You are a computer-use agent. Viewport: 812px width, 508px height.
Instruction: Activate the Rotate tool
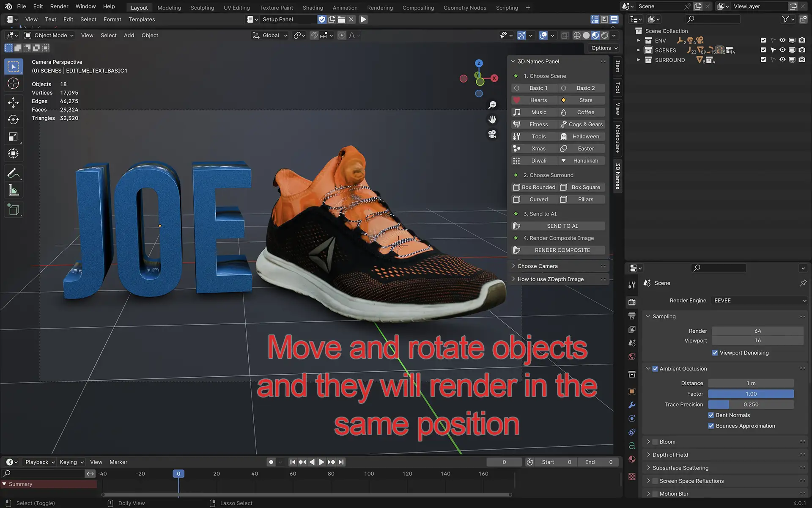click(x=13, y=119)
